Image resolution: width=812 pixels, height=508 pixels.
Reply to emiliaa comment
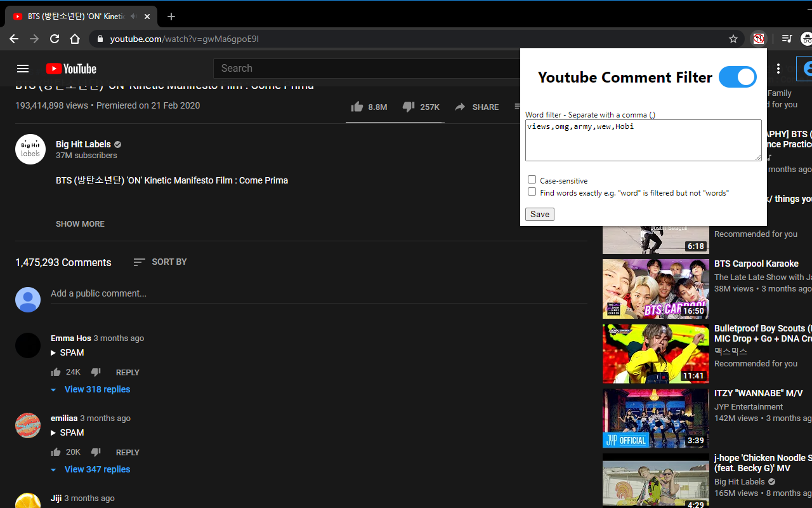pyautogui.click(x=128, y=452)
